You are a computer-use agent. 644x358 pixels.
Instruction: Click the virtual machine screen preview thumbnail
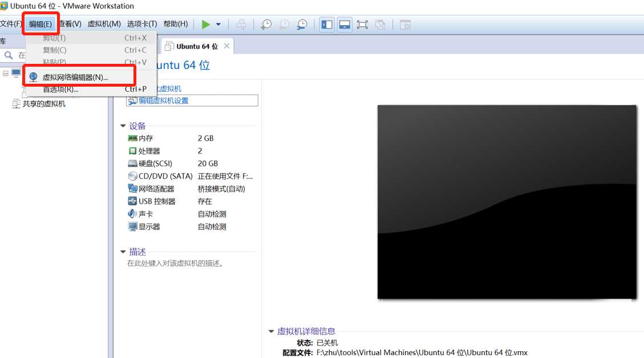[x=507, y=202]
